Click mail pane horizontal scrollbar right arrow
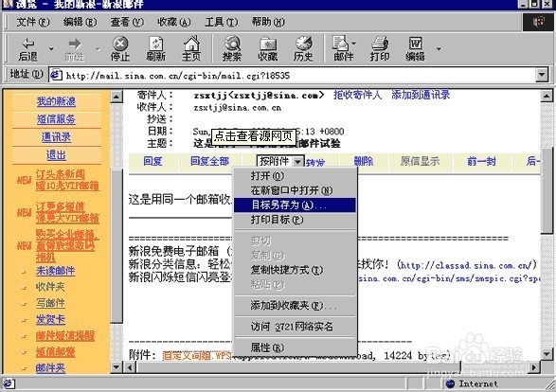 [533, 367]
